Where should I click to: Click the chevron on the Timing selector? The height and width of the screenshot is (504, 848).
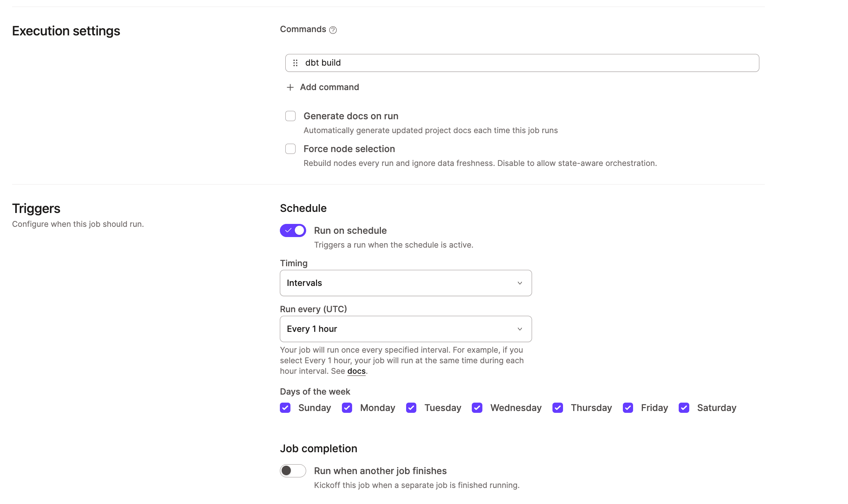(520, 283)
